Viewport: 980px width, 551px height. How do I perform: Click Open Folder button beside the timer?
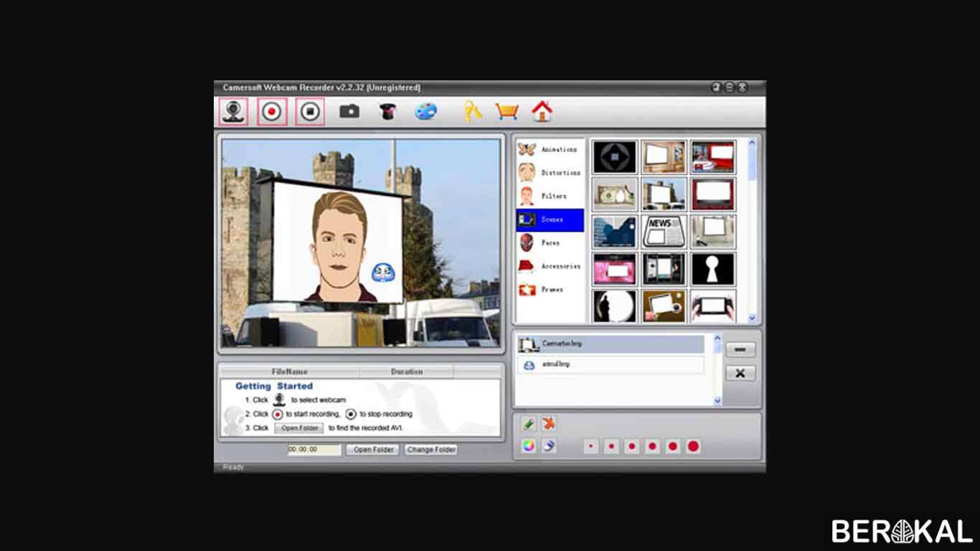click(x=374, y=450)
